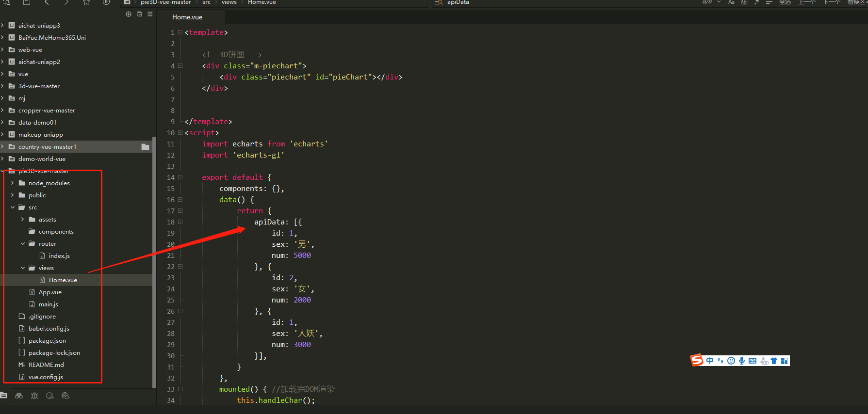Go back with left arrow toolbar icon
Image resolution: width=868 pixels, height=414 pixels.
click(x=47, y=2)
